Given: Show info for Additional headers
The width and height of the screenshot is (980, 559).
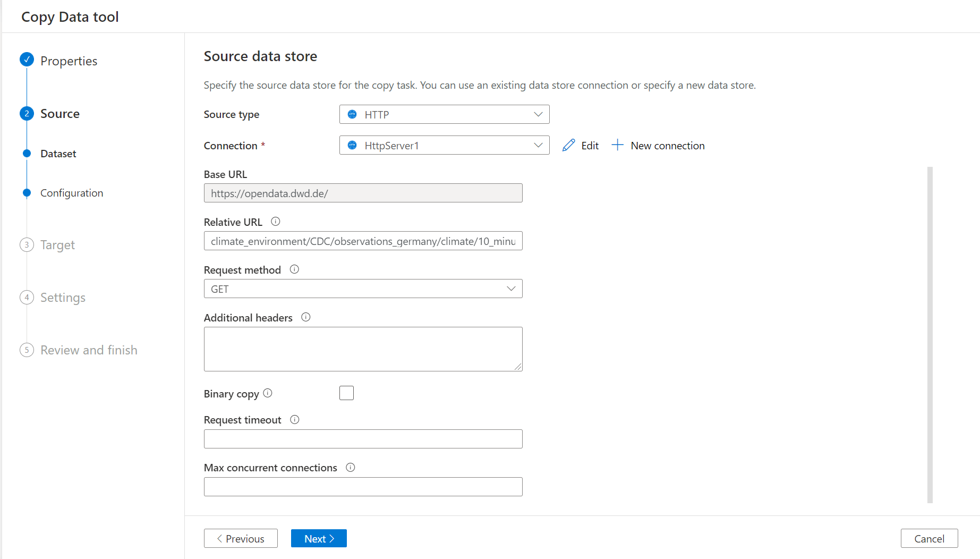Looking at the screenshot, I should click(306, 317).
